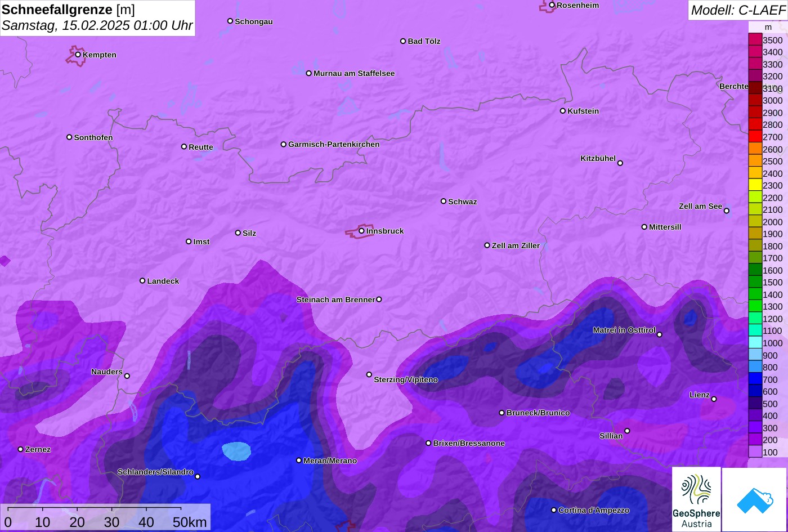Click the Zell am Ziller label
788x532 pixels.
pyautogui.click(x=516, y=245)
